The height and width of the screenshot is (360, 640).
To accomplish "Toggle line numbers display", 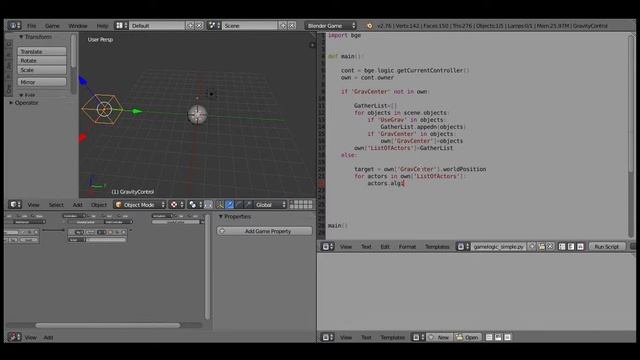I will (x=562, y=247).
